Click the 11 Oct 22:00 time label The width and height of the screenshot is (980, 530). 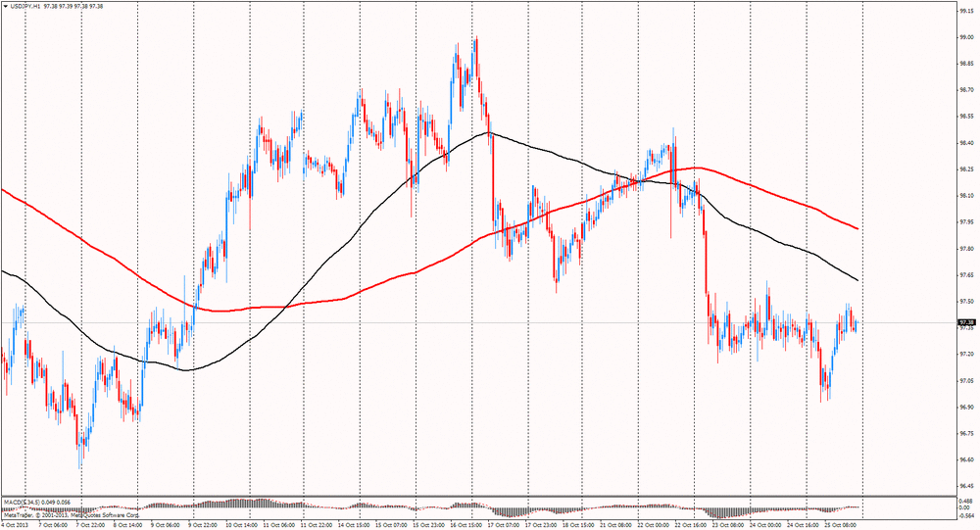click(317, 526)
